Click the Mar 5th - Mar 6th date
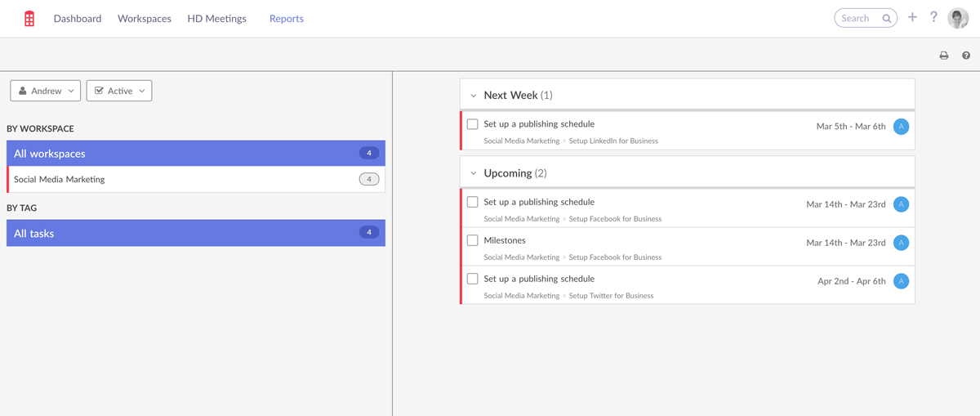Viewport: 980px width, 416px height. pos(851,127)
